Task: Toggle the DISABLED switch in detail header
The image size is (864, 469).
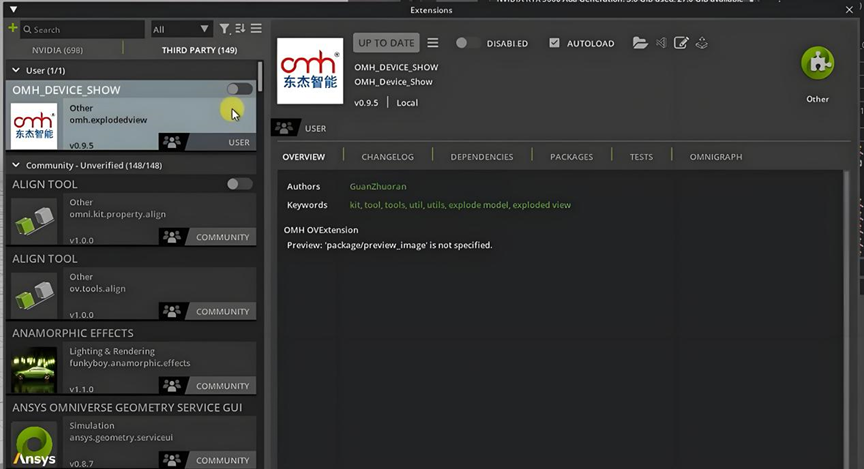Action: (467, 43)
